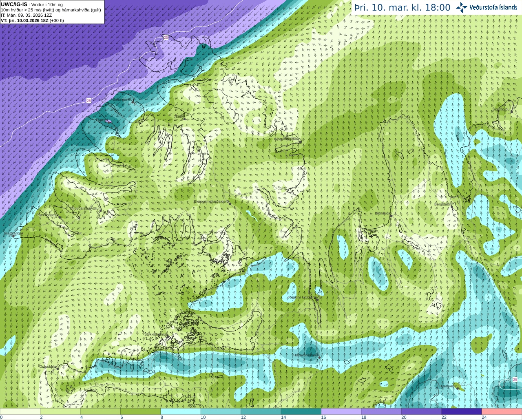The width and height of the screenshot is (522, 420).
Task: Select the dark indigo 22–24 m/s legend swatch
Action: pyautogui.click(x=462, y=411)
